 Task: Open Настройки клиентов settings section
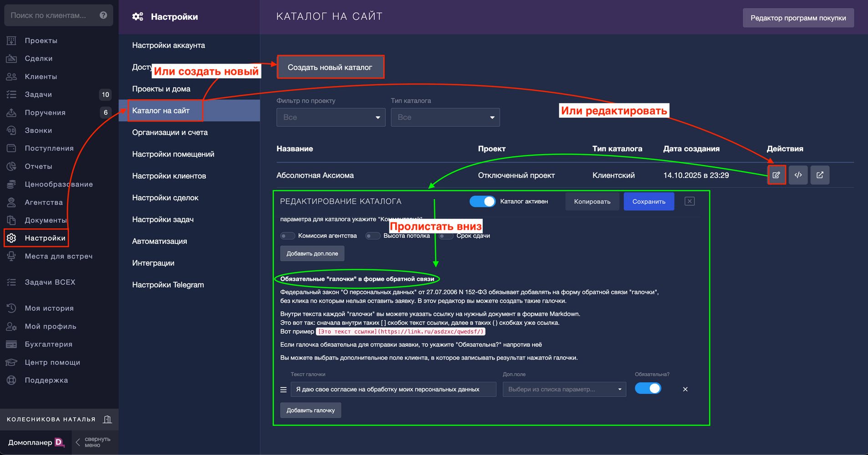click(x=169, y=176)
